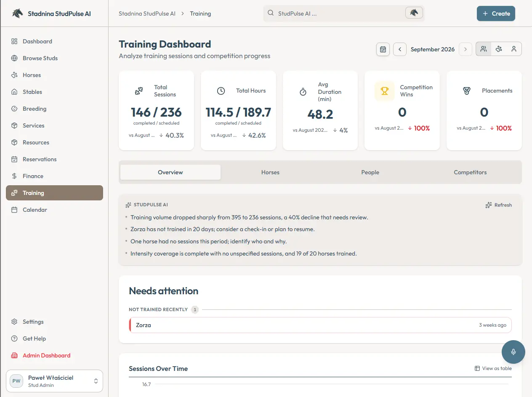Click the Admin Dashboard red icon
Image resolution: width=532 pixels, height=397 pixels.
pos(14,355)
